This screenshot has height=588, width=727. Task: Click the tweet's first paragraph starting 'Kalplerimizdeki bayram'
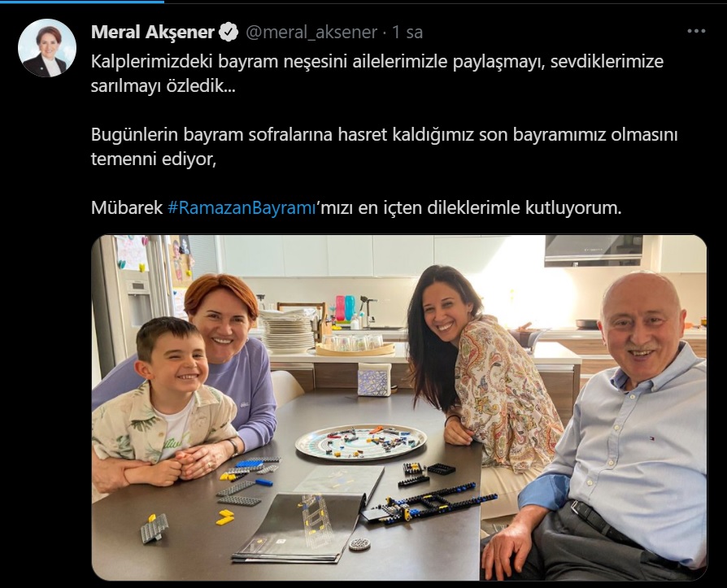coord(377,73)
